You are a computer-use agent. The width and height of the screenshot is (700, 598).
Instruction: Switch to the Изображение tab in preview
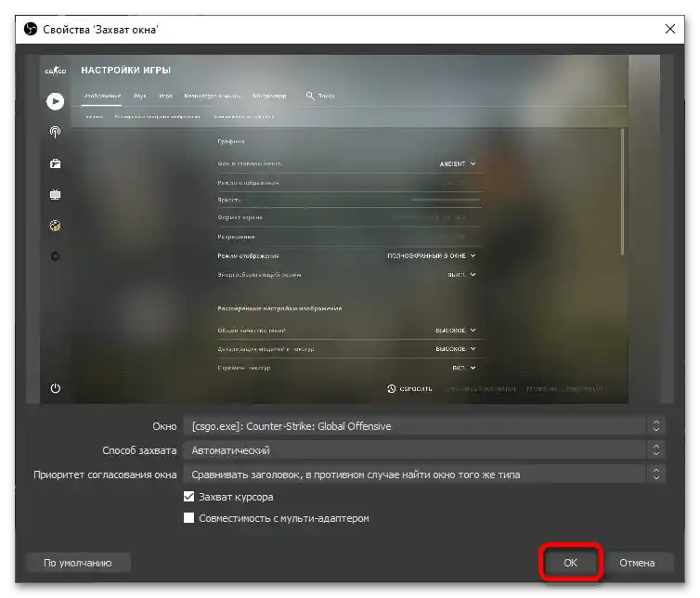click(102, 96)
